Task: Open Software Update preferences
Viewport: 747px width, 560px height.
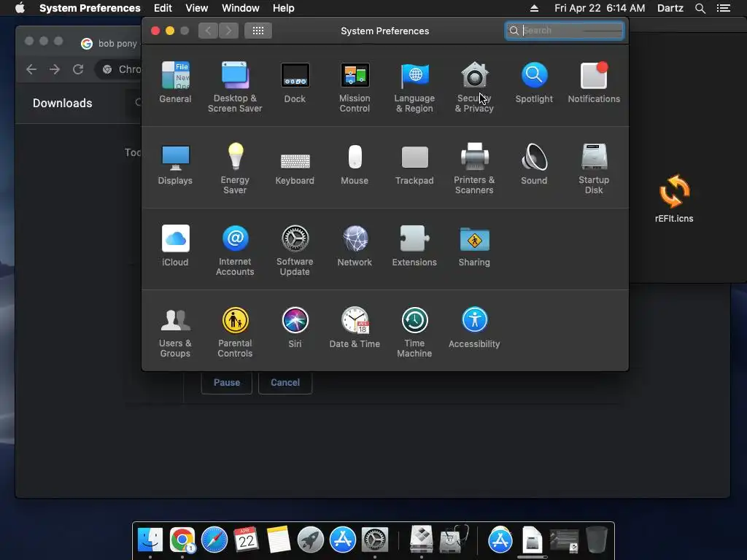Action: click(295, 251)
